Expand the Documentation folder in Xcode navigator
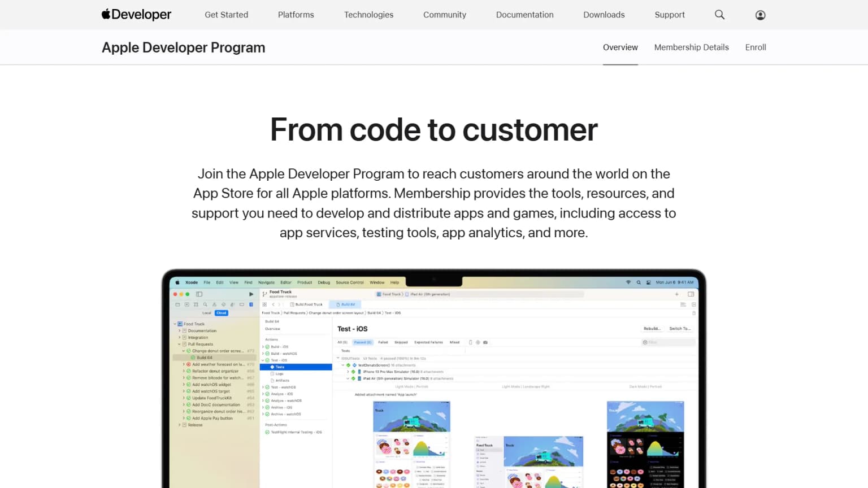Screen dimensions: 868x488 (x=179, y=330)
